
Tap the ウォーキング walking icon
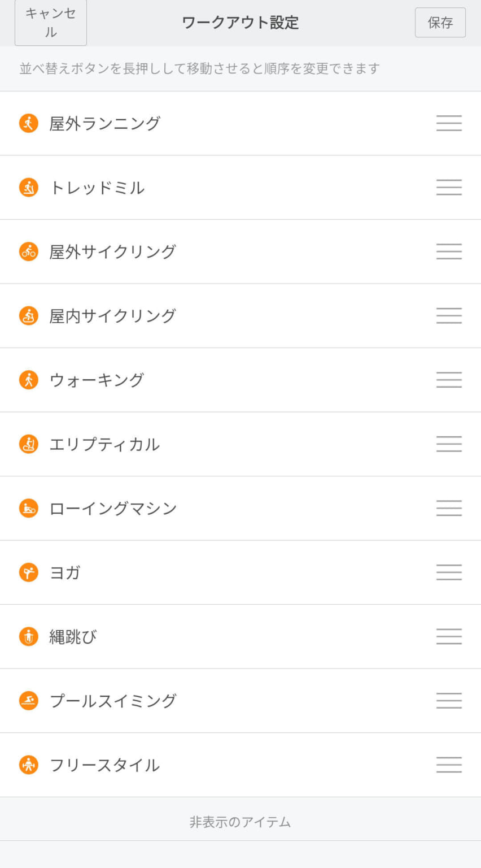pyautogui.click(x=29, y=380)
